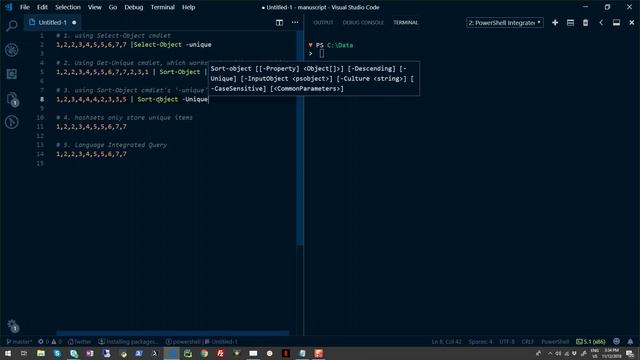Open the Edit menu

click(x=42, y=7)
